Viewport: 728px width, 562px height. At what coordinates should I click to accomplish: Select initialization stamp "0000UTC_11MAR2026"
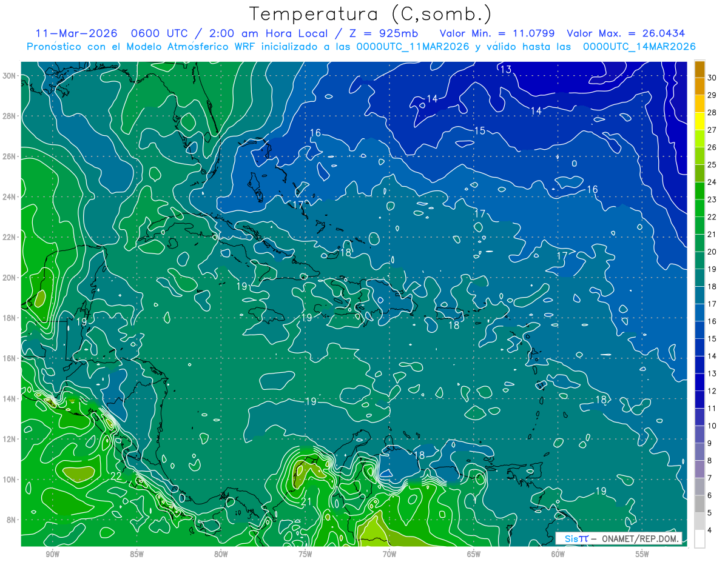point(413,47)
